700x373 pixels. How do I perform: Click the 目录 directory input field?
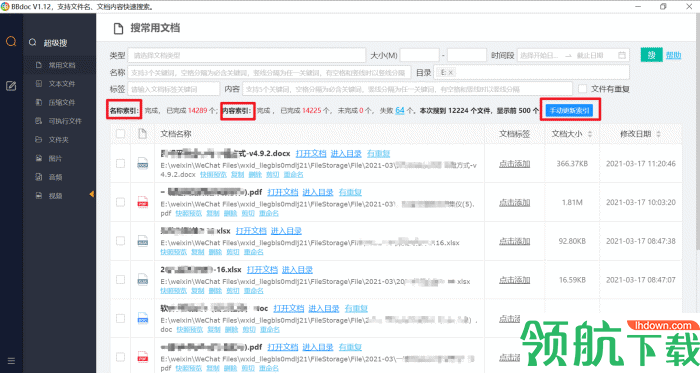coord(531,72)
